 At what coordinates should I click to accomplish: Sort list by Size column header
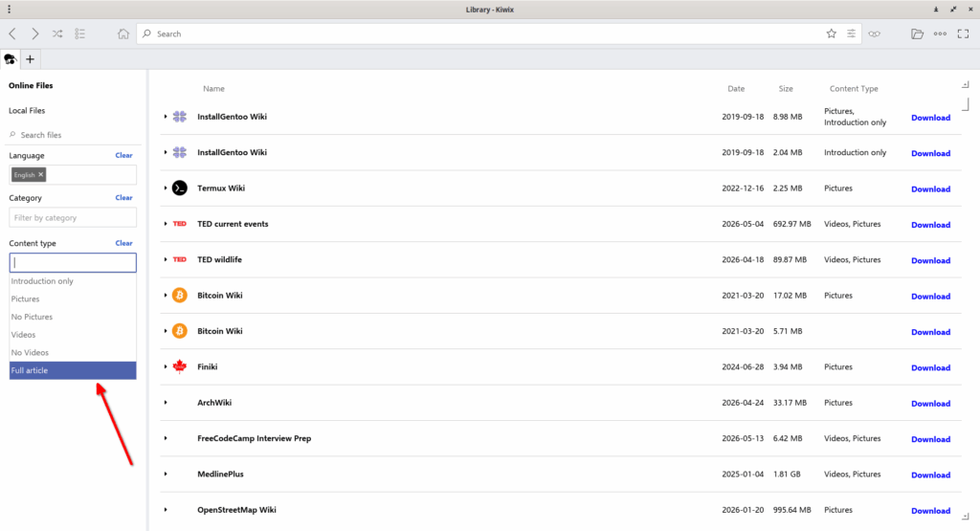click(786, 89)
